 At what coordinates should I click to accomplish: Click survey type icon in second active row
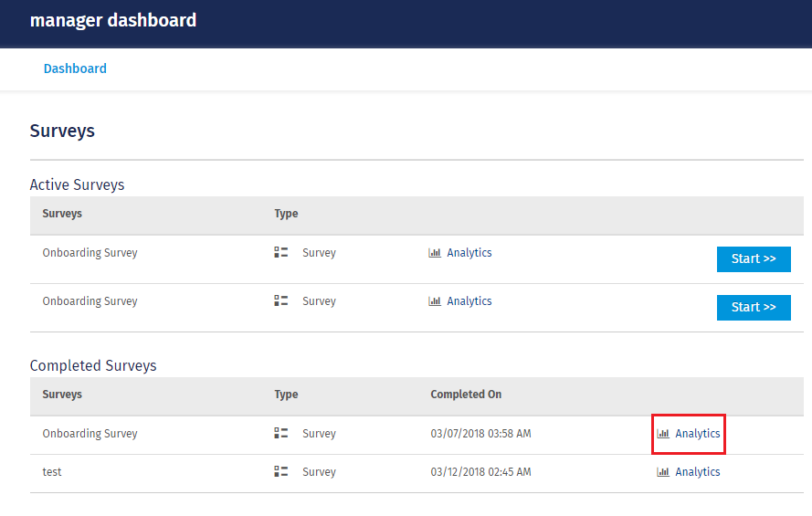[281, 301]
